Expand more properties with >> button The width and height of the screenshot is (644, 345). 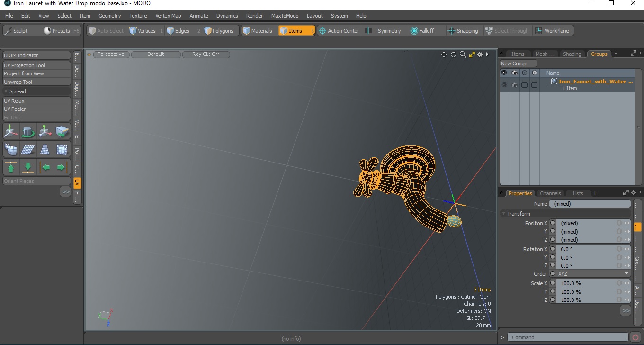coord(626,311)
